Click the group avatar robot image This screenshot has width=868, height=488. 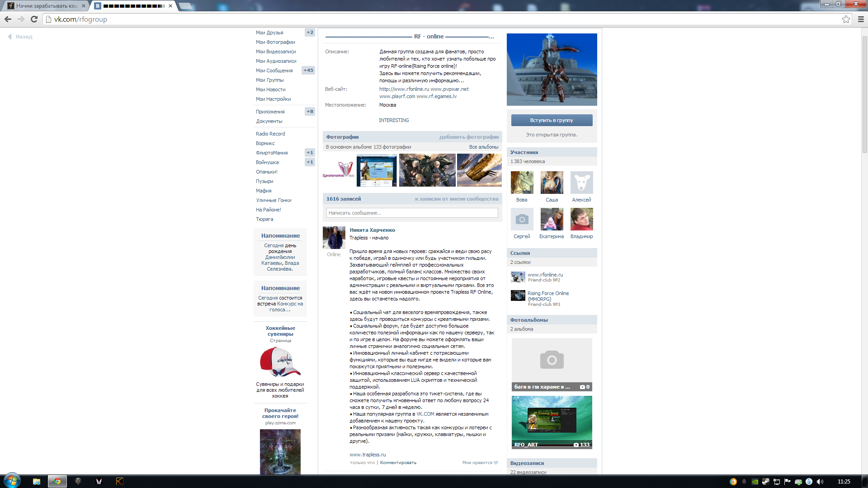552,70
